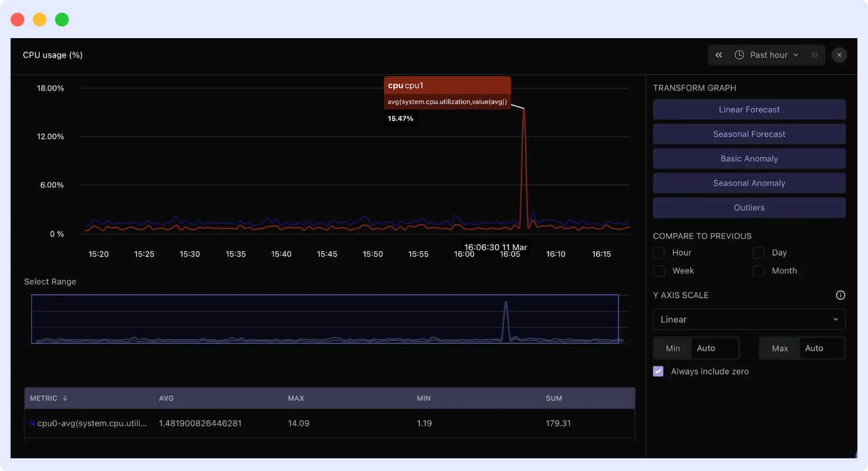Sort by METRIC column arrow
Image resolution: width=868 pixels, height=471 pixels.
65,398
